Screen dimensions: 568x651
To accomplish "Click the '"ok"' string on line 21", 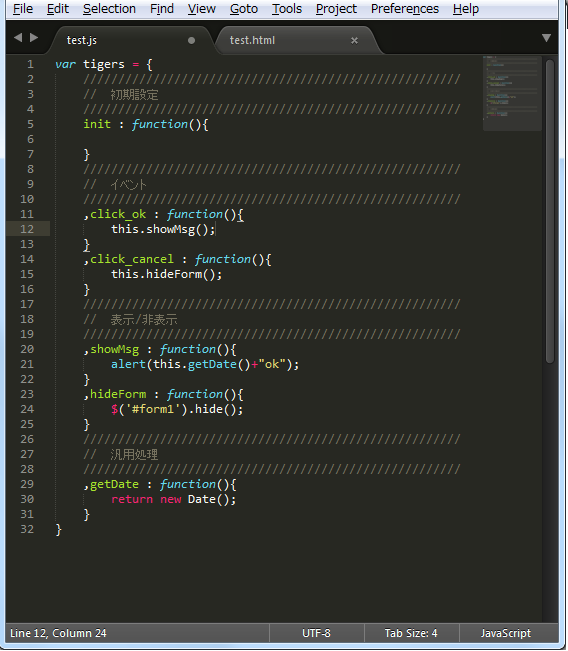I will pos(272,365).
